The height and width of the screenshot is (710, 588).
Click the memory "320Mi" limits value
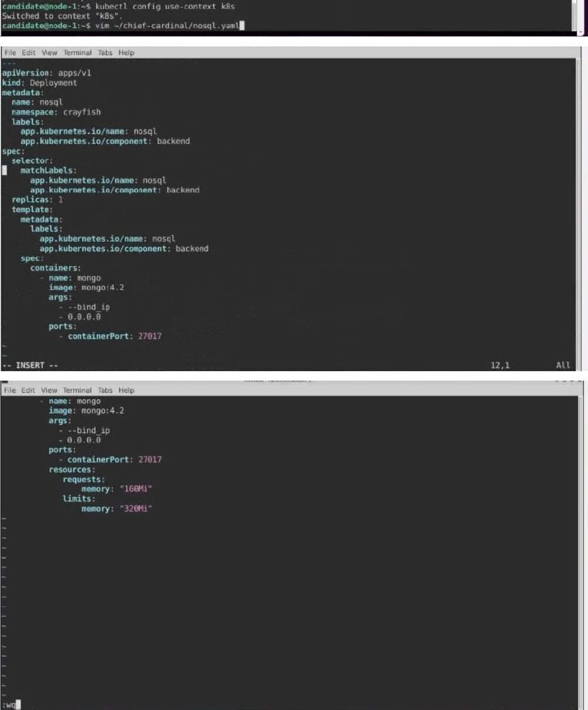tap(135, 509)
